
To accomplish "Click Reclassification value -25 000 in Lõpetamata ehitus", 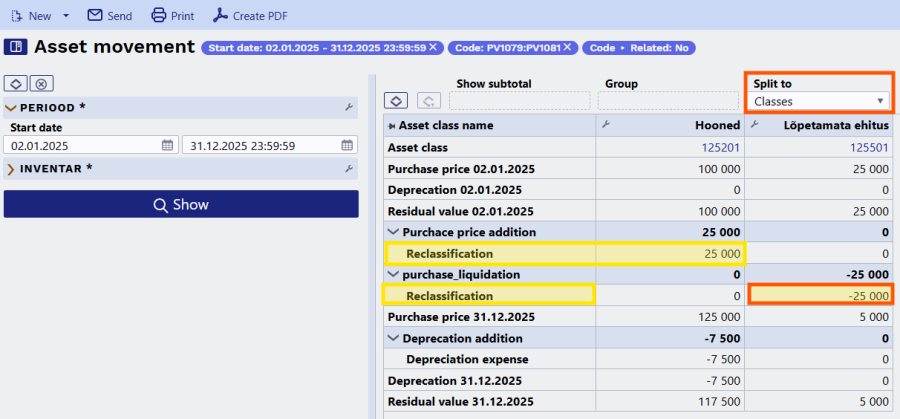I will pyautogui.click(x=868, y=296).
